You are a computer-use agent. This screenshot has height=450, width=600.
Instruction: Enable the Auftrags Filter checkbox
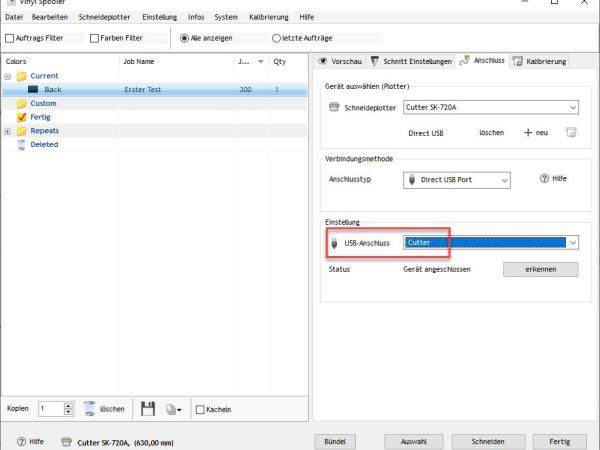10,38
